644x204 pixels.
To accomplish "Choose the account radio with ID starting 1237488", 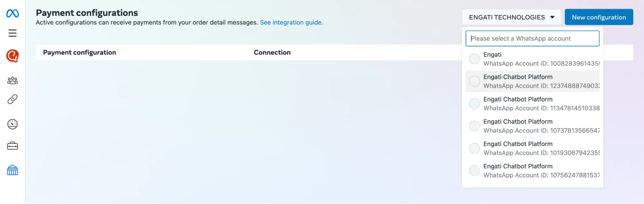I will click(474, 81).
